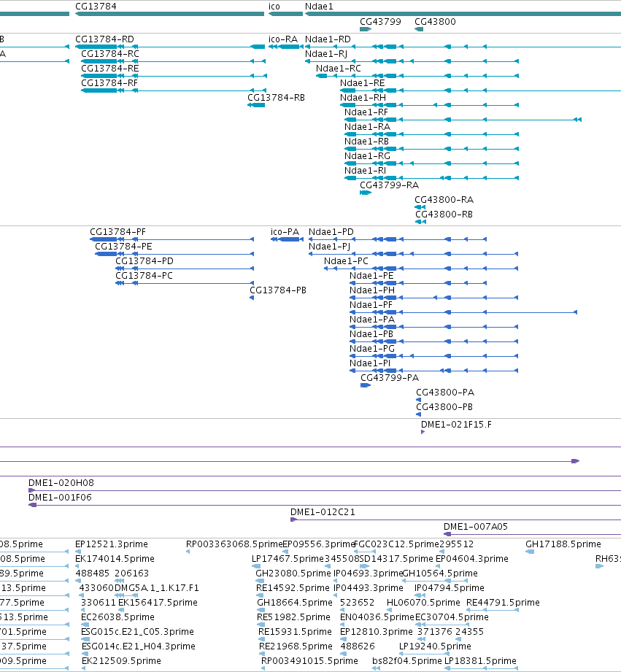Click EST LP19240.5prime
This screenshot has height=672, width=621.
point(424,654)
